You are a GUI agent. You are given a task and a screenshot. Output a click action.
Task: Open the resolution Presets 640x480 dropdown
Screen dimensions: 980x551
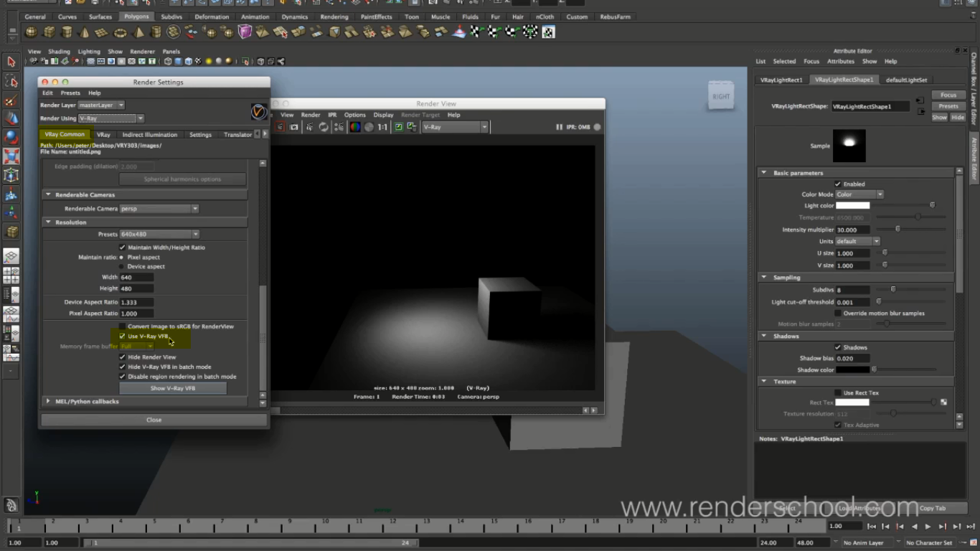[159, 234]
